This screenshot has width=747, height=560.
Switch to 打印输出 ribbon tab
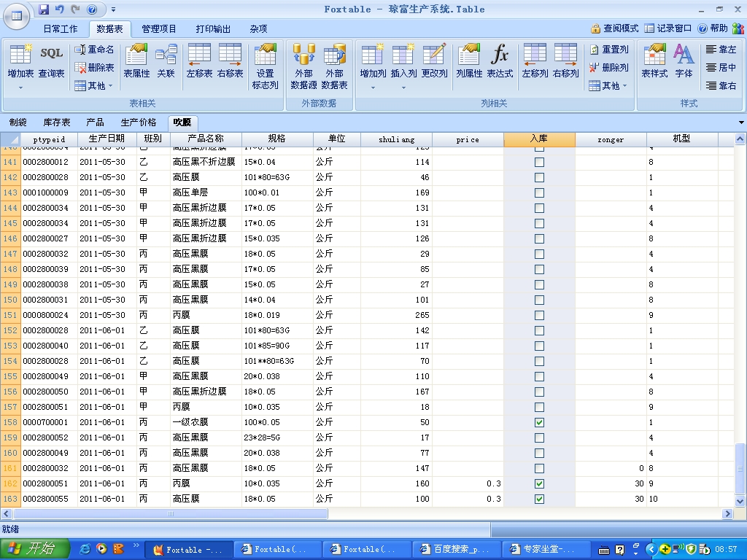[213, 29]
